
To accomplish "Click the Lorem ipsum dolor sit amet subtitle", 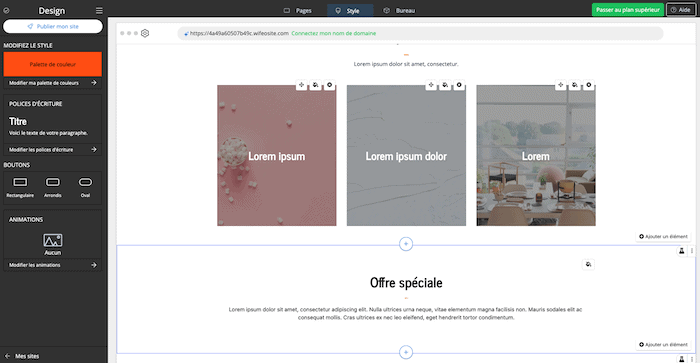I will (406, 64).
